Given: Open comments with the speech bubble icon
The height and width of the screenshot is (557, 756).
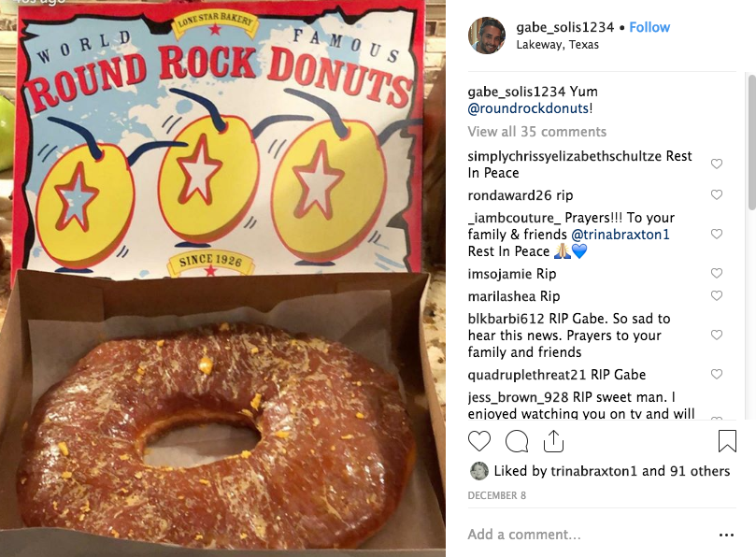Looking at the screenshot, I should pyautogui.click(x=517, y=441).
